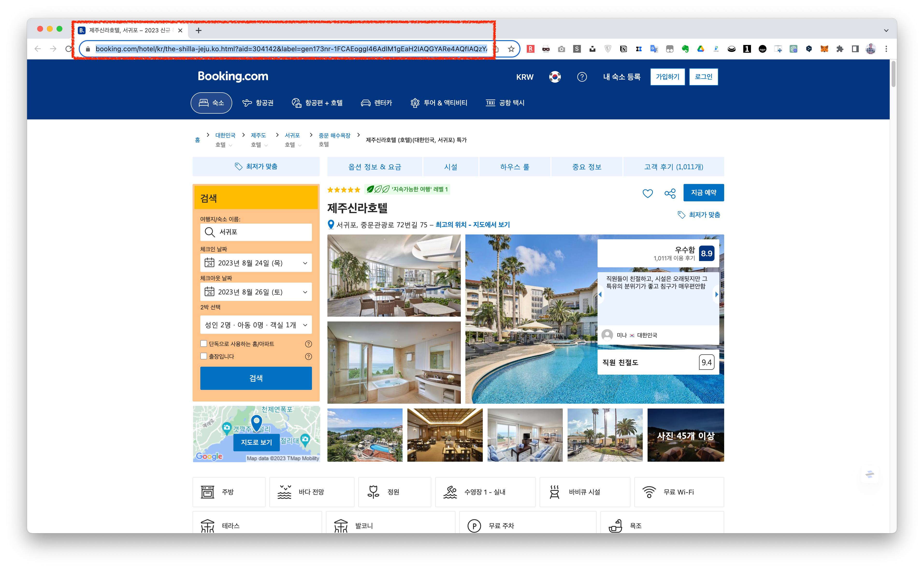Open Chrome three-dot menu
This screenshot has width=924, height=569.
pyautogui.click(x=886, y=49)
